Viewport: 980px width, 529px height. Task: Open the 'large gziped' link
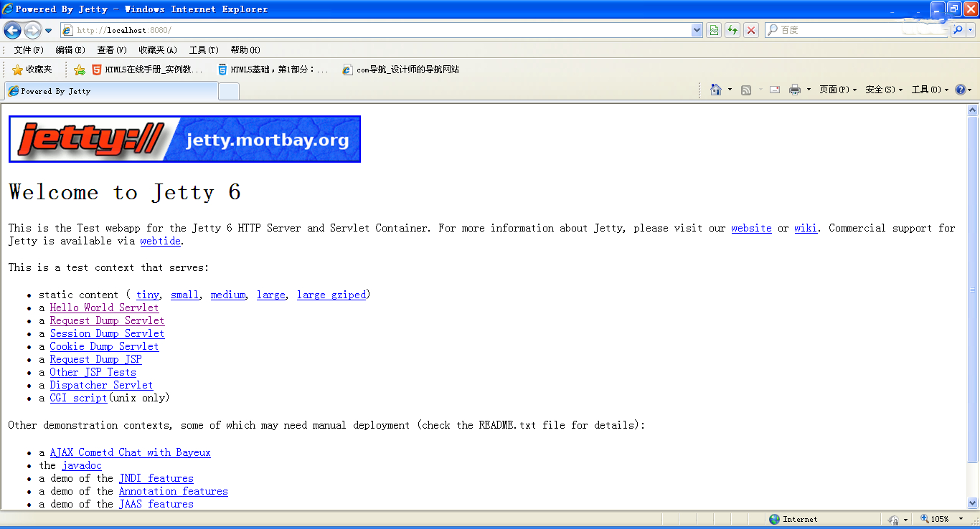point(331,295)
